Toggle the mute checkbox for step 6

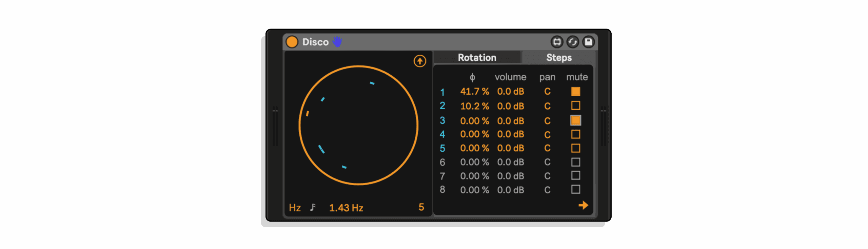coord(575,162)
